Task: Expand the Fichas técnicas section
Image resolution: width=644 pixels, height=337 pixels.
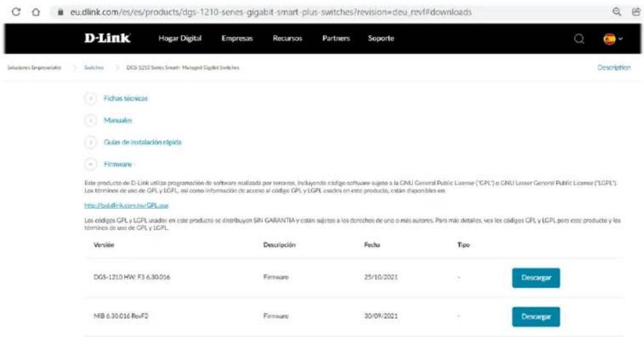Action: [116, 99]
